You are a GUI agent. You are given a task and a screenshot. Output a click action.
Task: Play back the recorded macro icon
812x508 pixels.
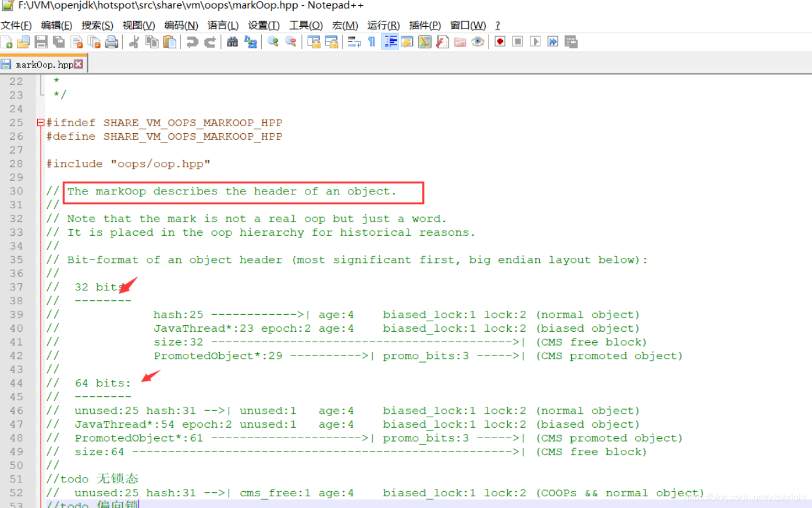click(535, 42)
